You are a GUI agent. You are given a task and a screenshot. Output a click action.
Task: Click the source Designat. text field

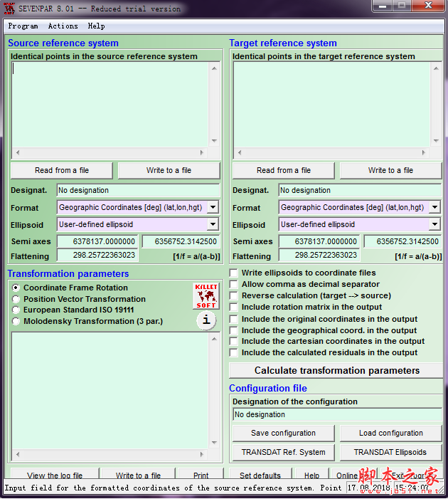pos(138,190)
